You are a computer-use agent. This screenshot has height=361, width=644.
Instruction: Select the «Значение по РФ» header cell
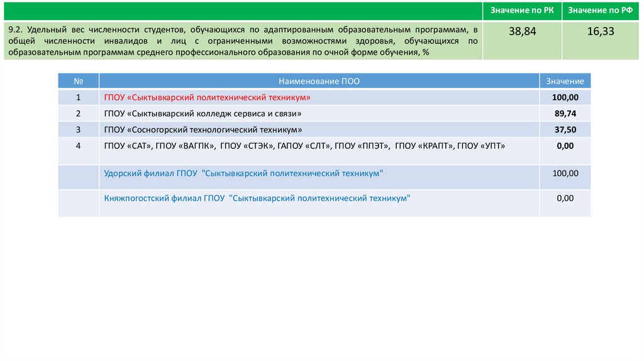click(600, 11)
